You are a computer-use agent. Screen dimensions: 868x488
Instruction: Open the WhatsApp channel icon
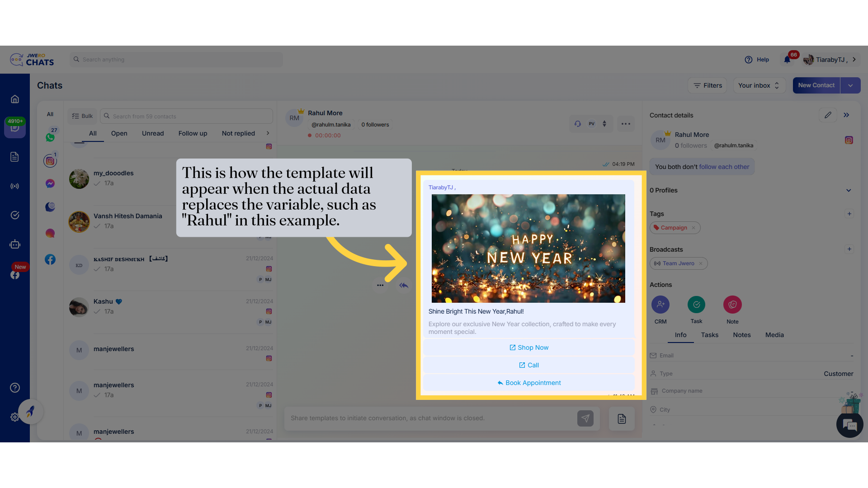[50, 137]
